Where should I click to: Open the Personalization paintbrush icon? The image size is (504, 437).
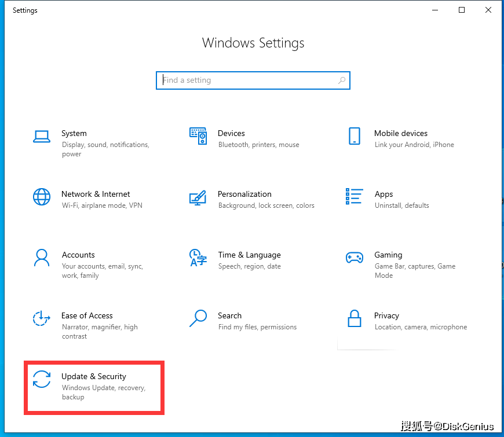pyautogui.click(x=198, y=197)
